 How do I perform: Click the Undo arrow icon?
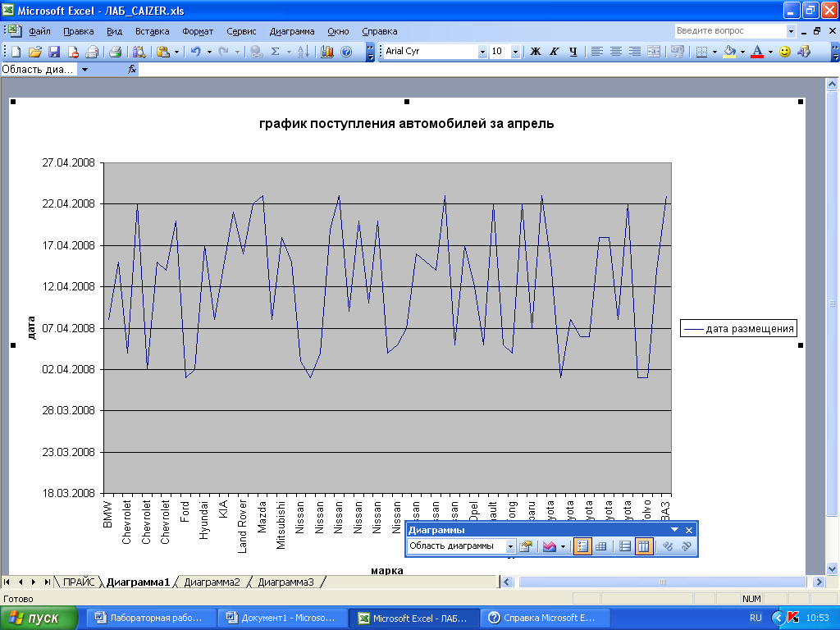pos(195,52)
